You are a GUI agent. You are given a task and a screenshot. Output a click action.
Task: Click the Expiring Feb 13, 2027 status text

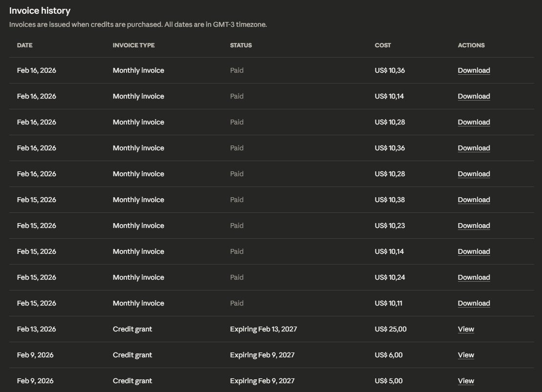(x=263, y=329)
